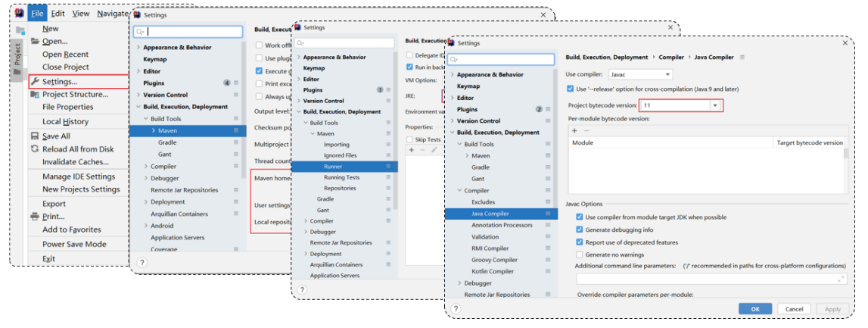This screenshot has width=868, height=328.
Task: Open the Project side tool tab
Action: 17,59
